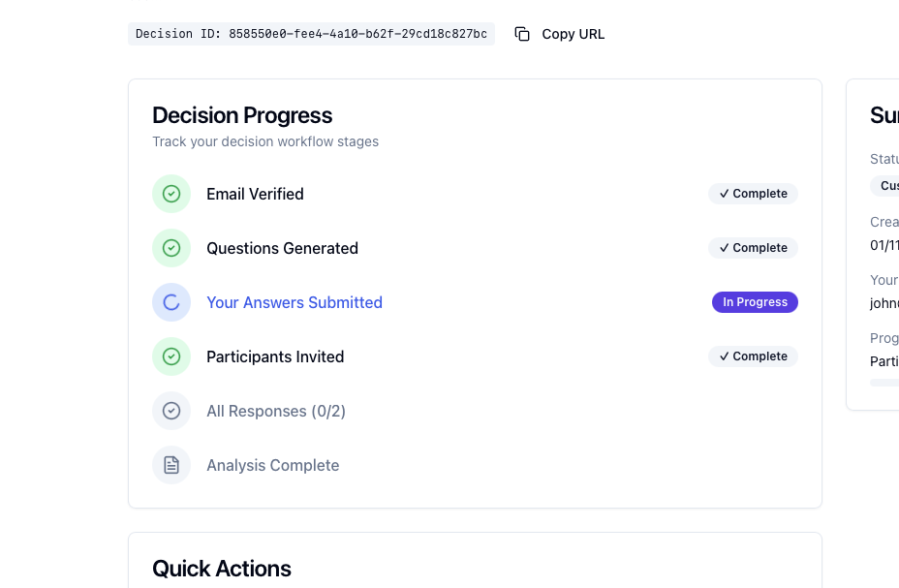Click the Quick Actions heading
The height and width of the screenshot is (588, 899).
221,569
